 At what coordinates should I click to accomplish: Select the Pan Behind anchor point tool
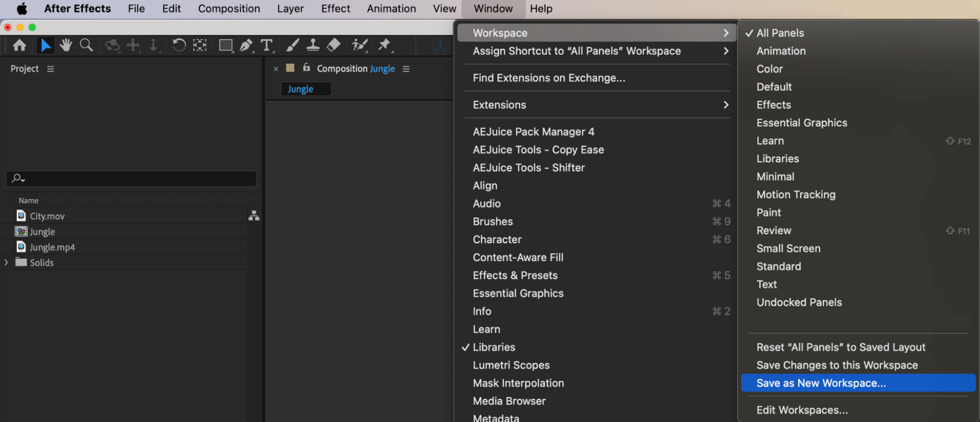200,46
